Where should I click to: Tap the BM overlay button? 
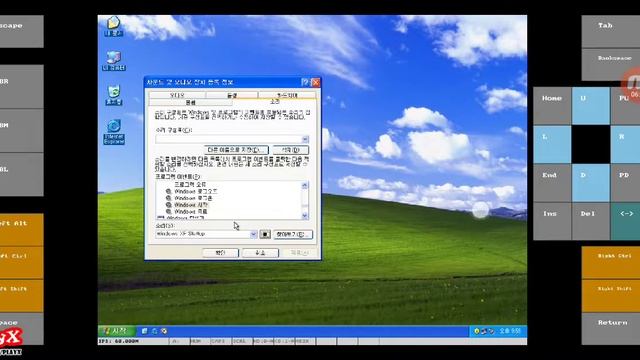(22, 131)
